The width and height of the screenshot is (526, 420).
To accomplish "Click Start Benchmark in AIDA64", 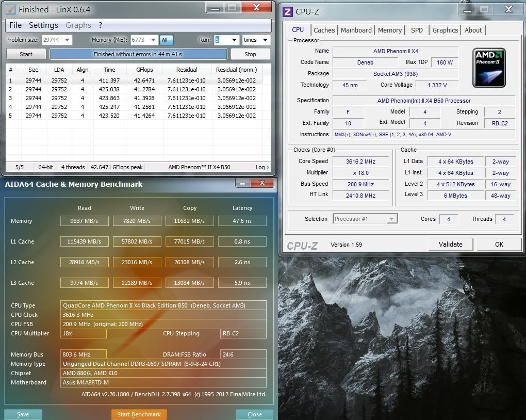I will [x=139, y=414].
